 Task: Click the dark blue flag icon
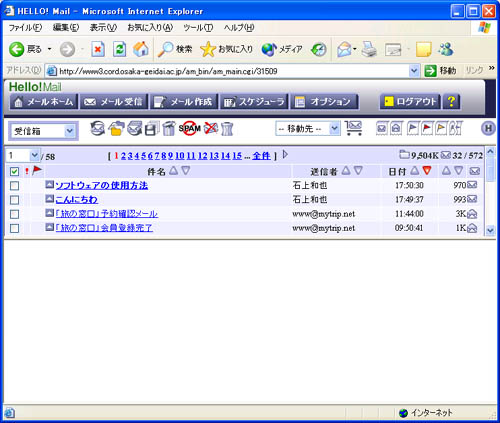click(413, 128)
